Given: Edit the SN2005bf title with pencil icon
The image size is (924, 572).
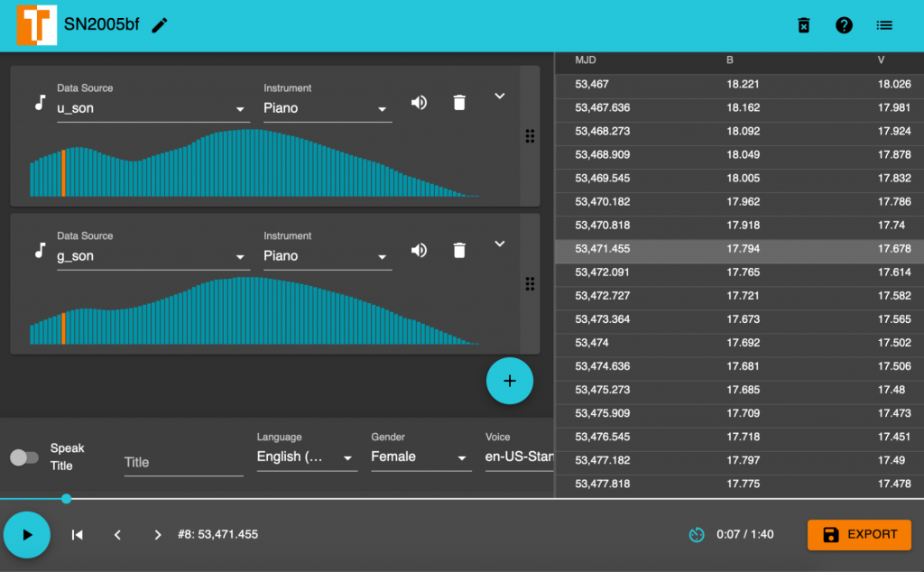Looking at the screenshot, I should [x=160, y=25].
